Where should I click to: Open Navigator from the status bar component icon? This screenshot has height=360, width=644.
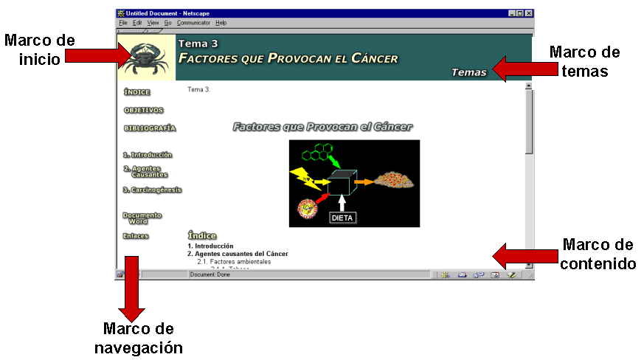pyautogui.click(x=445, y=274)
